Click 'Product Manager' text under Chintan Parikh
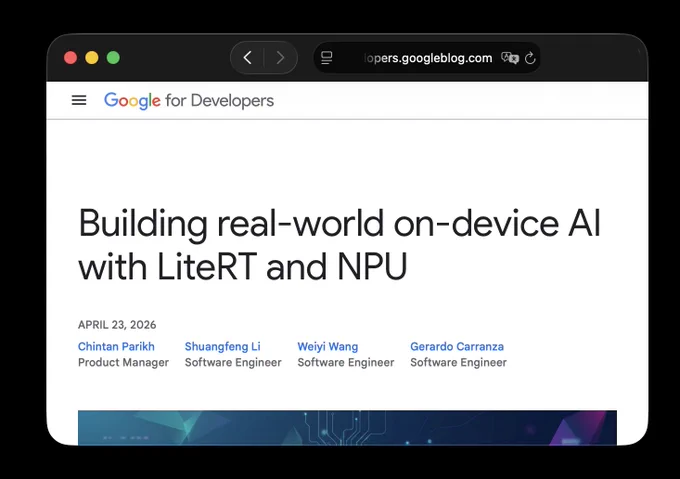 coord(124,362)
